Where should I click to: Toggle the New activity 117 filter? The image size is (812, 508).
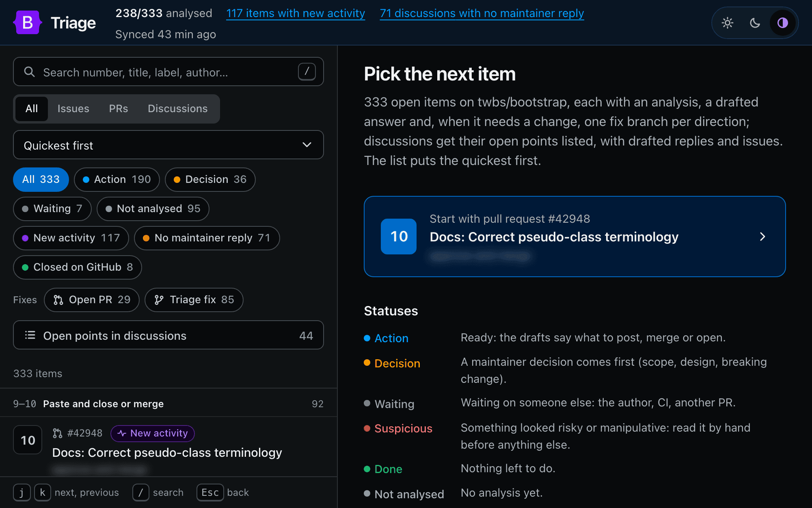point(71,238)
